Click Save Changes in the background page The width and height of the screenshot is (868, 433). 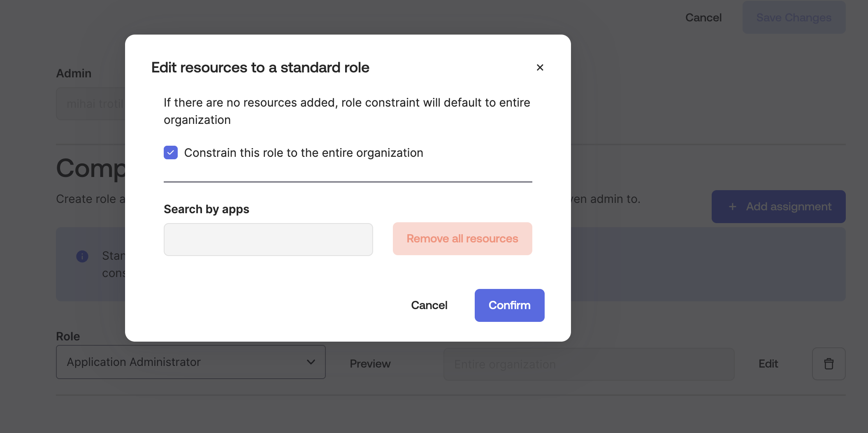[794, 17]
